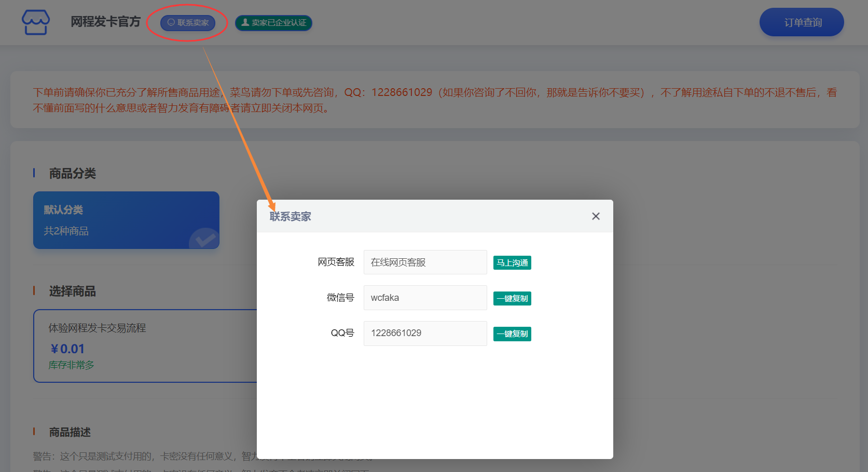Click the checkmark on the category card

[x=204, y=239]
